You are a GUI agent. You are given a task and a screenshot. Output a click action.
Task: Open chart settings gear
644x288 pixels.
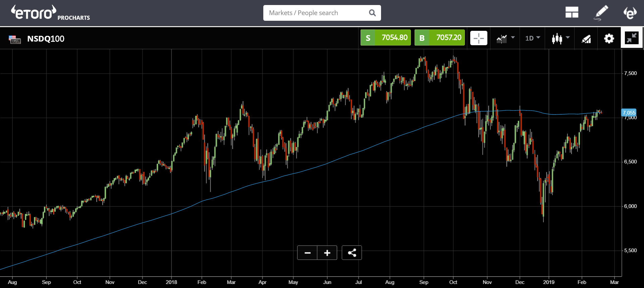(609, 39)
